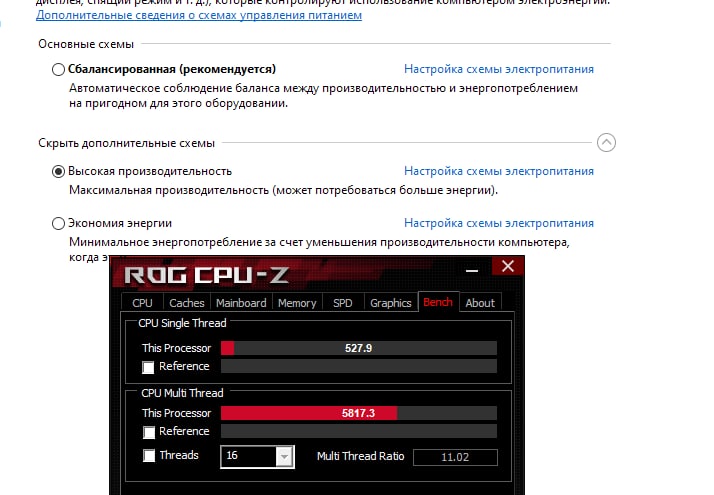This screenshot has height=495, width=714.
Task: Collapse additional schemes with the chevron button
Action: (606, 143)
